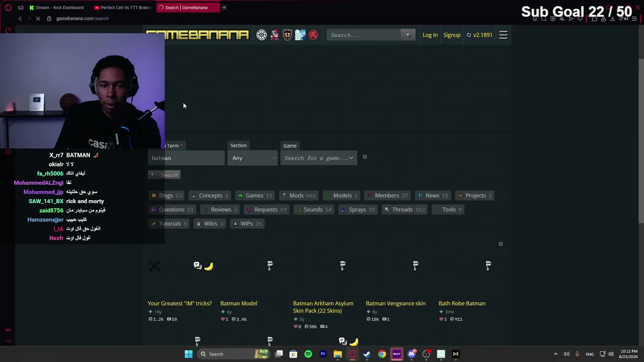Filter results by Requests 67
This screenshot has width=644, height=362.
pyautogui.click(x=266, y=210)
